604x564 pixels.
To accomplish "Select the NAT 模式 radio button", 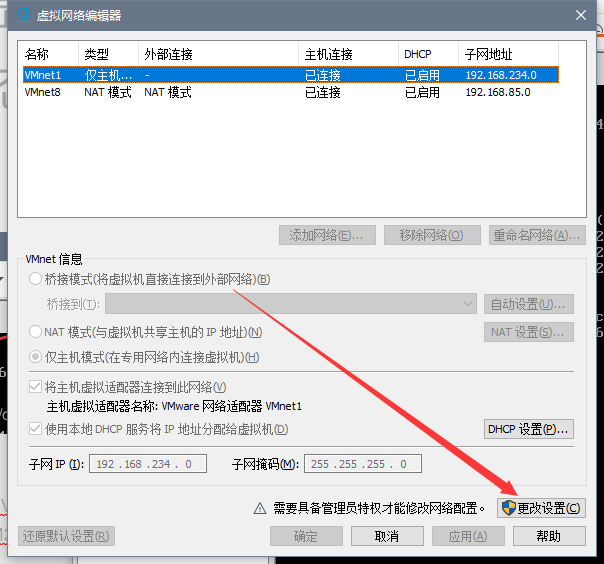I will coord(35,332).
